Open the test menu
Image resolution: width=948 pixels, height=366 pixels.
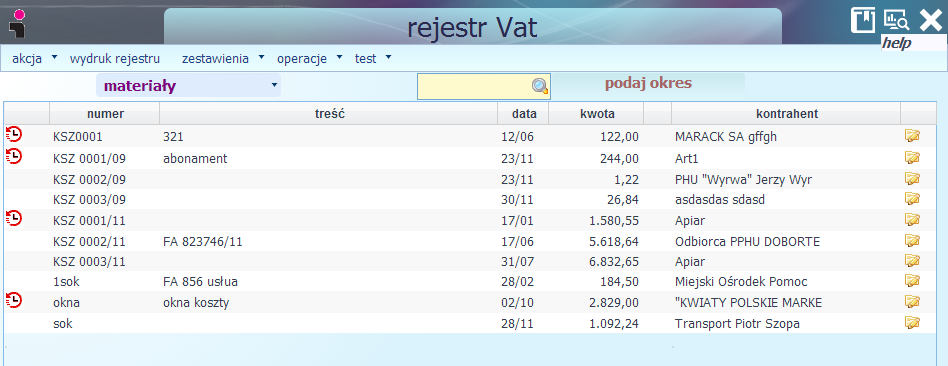pyautogui.click(x=372, y=59)
